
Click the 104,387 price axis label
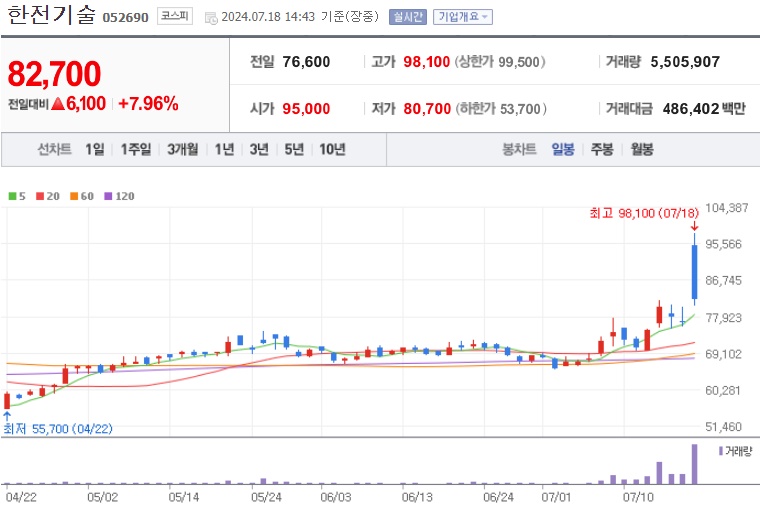click(x=727, y=208)
